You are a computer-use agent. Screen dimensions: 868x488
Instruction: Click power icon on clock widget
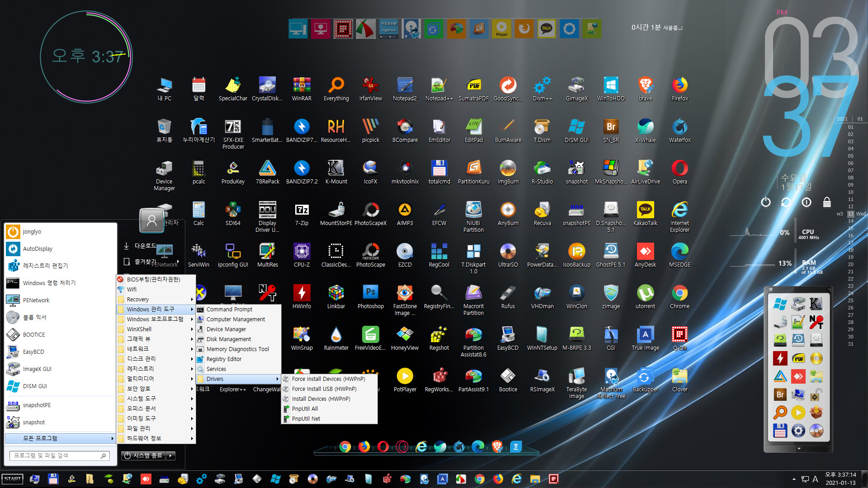pyautogui.click(x=765, y=202)
